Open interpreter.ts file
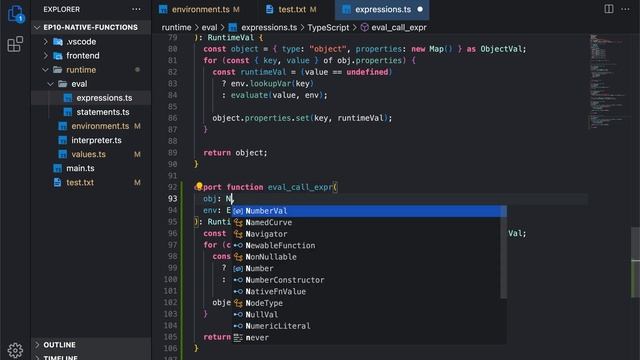 pos(91,140)
